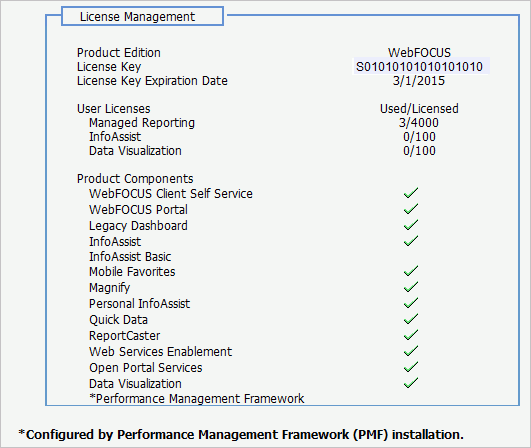Select the WebFOCUS Client Self Service label
Image resolution: width=531 pixels, height=448 pixels.
click(171, 194)
